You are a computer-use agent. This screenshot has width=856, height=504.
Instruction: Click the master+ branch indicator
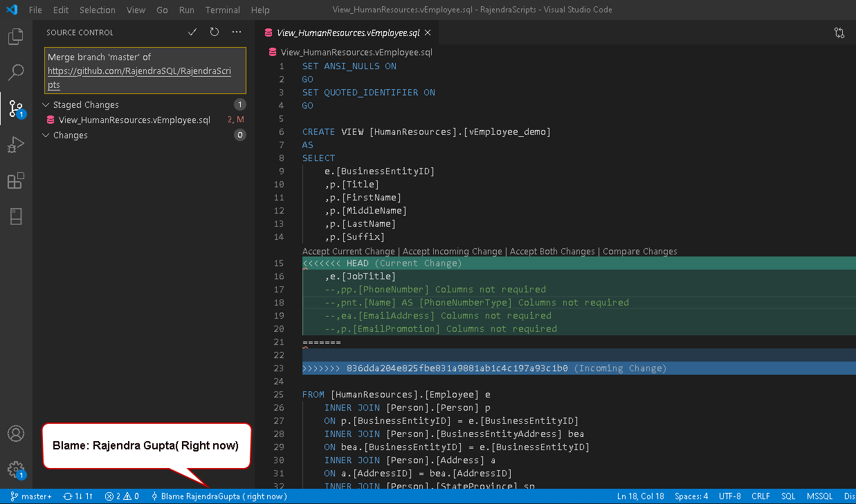click(x=31, y=496)
